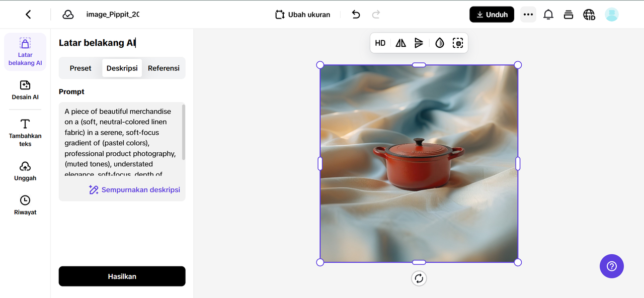Screen dimensions: 644x298
Task: Open the language globe selector
Action: click(589, 15)
